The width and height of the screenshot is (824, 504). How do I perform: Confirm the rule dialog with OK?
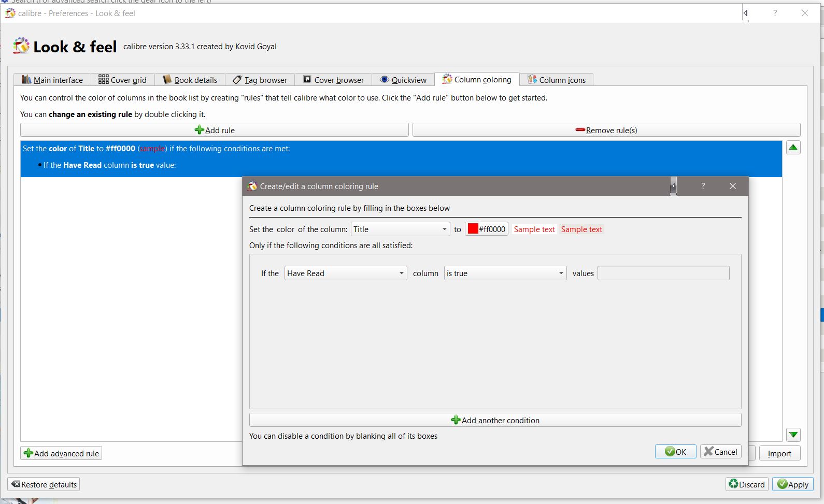coord(675,451)
